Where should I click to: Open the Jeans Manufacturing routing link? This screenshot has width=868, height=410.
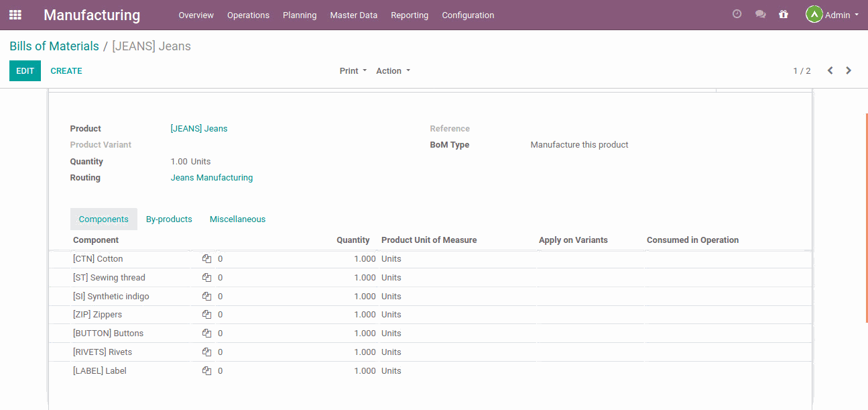pos(212,178)
